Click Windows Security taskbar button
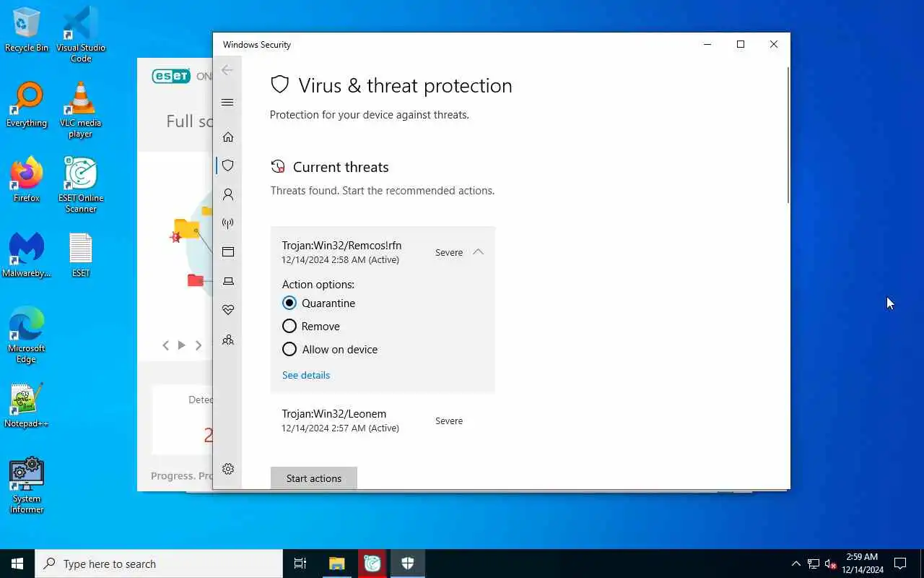The width and height of the screenshot is (924, 578). 408,564
